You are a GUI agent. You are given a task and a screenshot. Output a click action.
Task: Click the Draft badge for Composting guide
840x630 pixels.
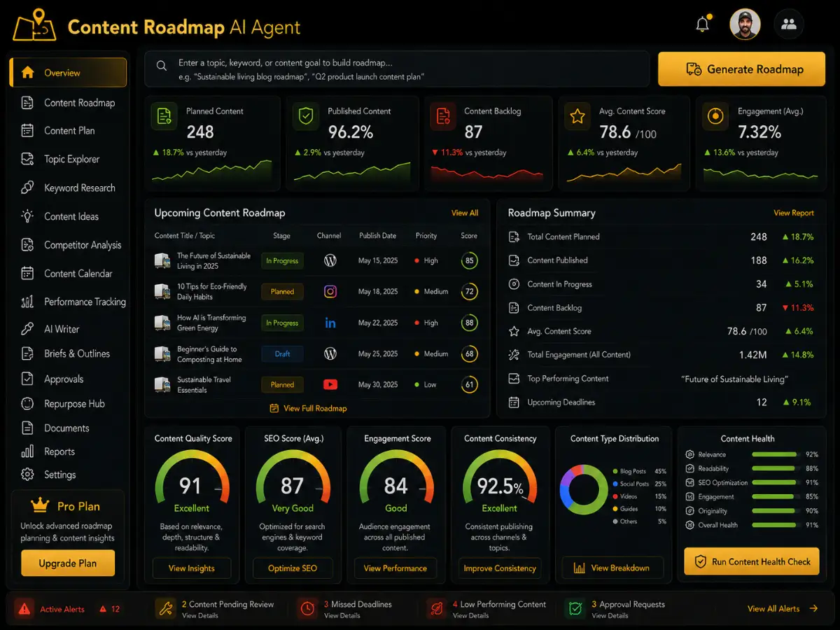[x=282, y=354]
